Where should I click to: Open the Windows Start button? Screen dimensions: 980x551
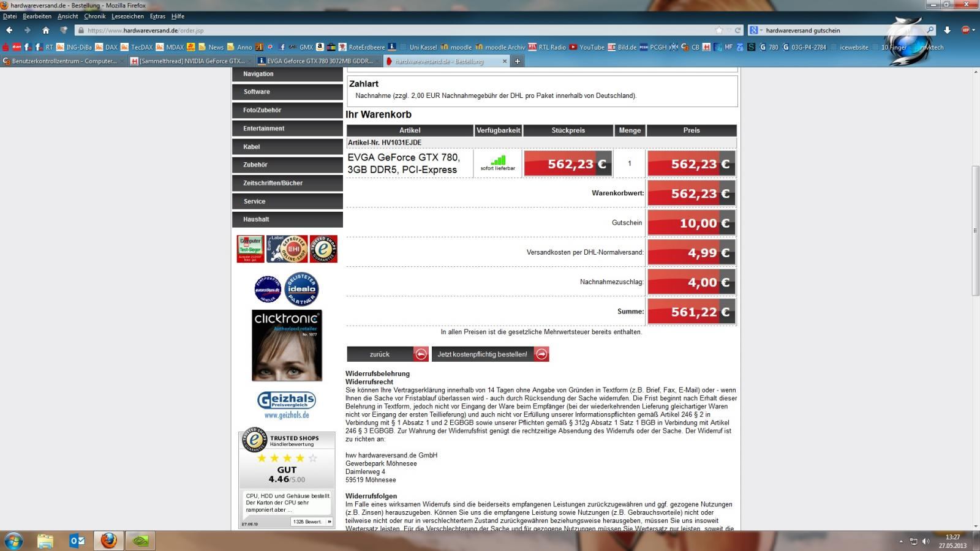[x=13, y=541]
